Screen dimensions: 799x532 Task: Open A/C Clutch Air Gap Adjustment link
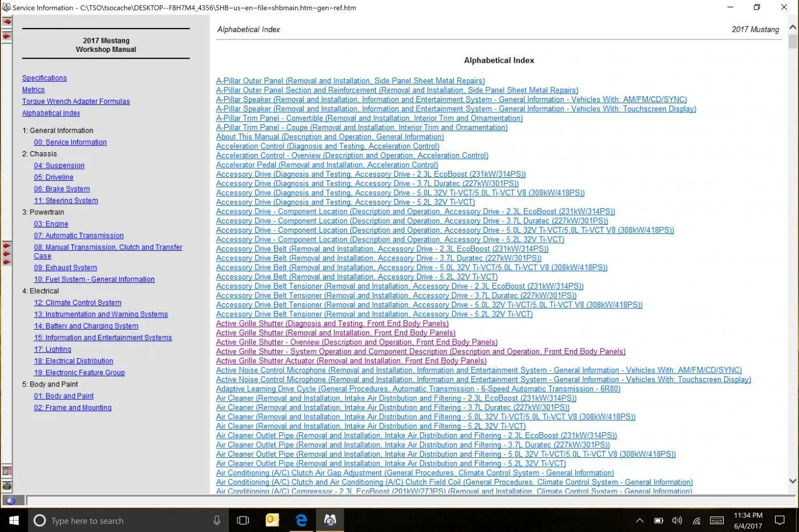415,473
